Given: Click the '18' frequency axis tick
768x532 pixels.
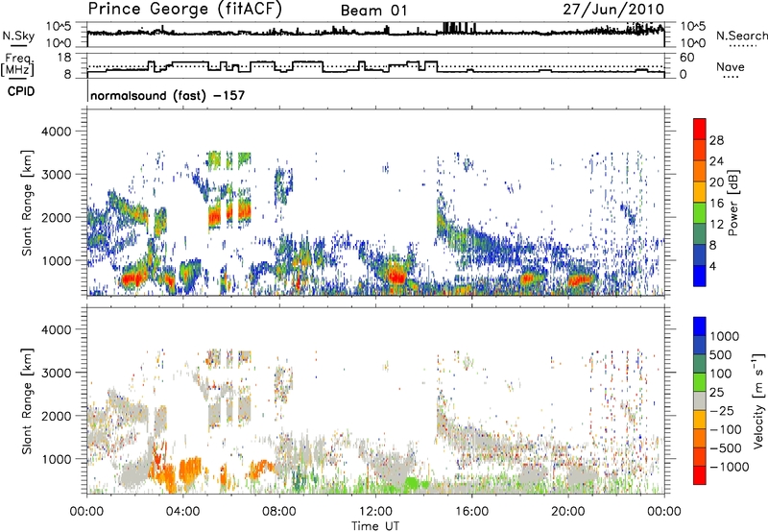Looking at the screenshot, I should click(x=64, y=58).
